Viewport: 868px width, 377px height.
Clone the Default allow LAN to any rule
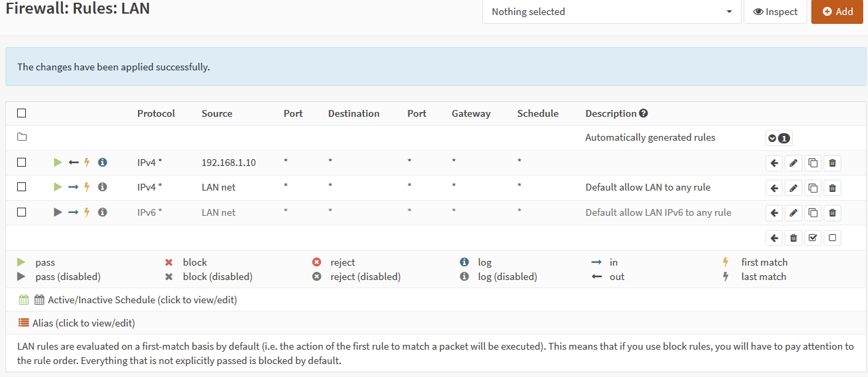click(813, 188)
